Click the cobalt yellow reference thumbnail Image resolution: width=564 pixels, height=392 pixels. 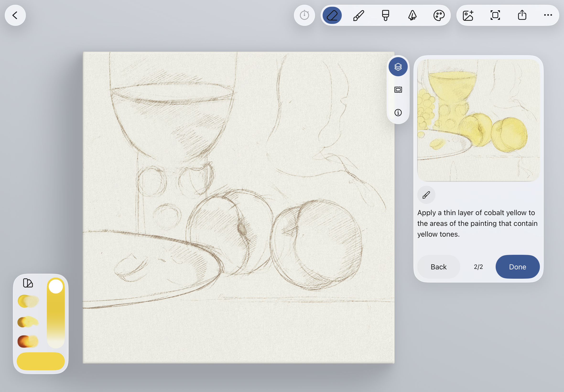[x=478, y=120]
